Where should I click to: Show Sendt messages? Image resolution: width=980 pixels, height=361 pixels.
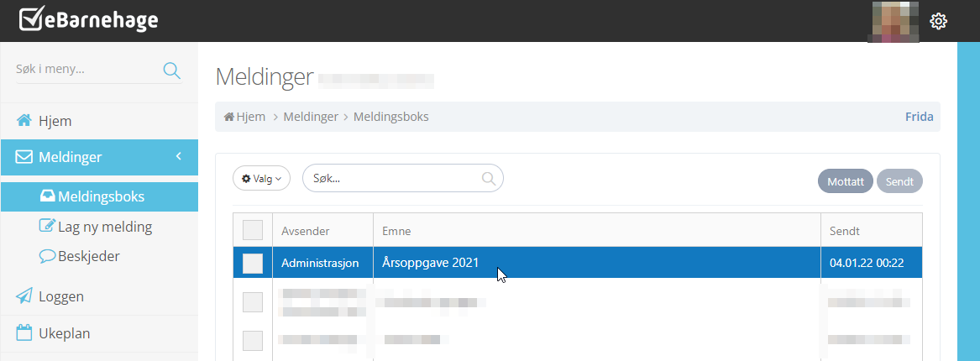coord(900,181)
